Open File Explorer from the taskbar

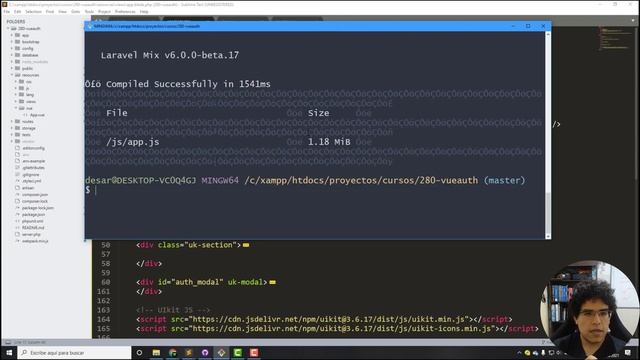(x=156, y=353)
